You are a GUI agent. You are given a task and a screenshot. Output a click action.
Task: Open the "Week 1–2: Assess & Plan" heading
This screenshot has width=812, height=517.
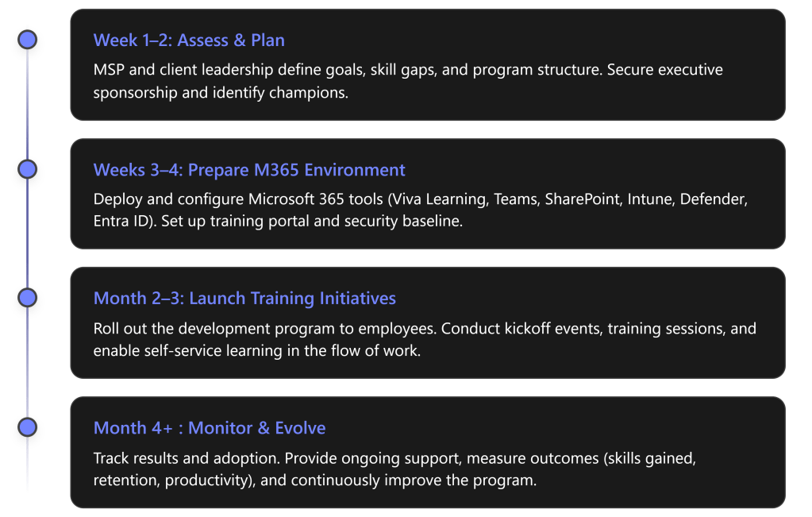[189, 40]
